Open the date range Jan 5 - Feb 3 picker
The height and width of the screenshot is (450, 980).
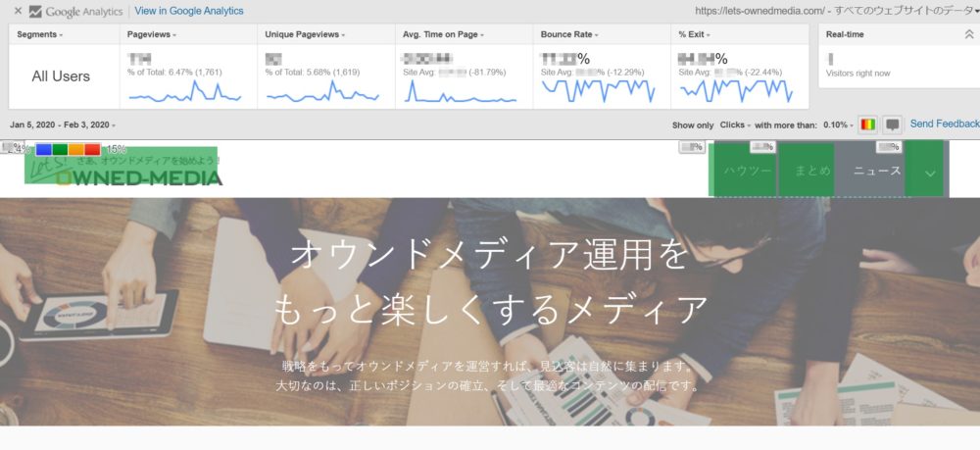(x=63, y=125)
